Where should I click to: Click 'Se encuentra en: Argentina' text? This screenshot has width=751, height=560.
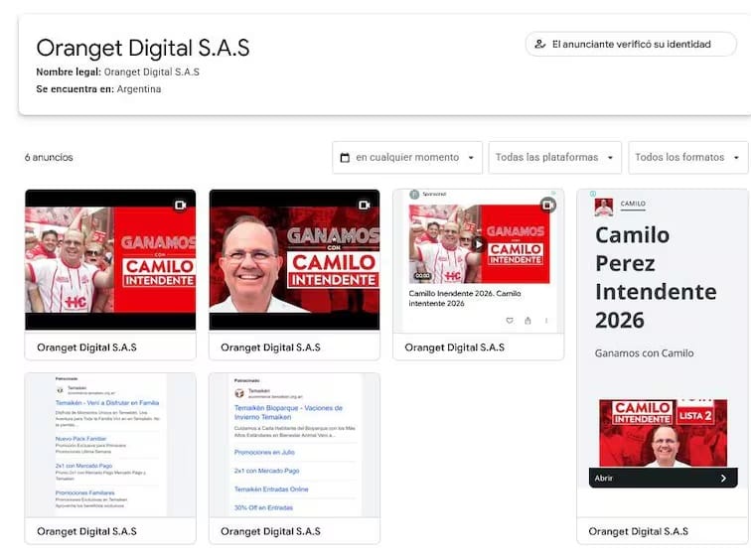coord(98,89)
